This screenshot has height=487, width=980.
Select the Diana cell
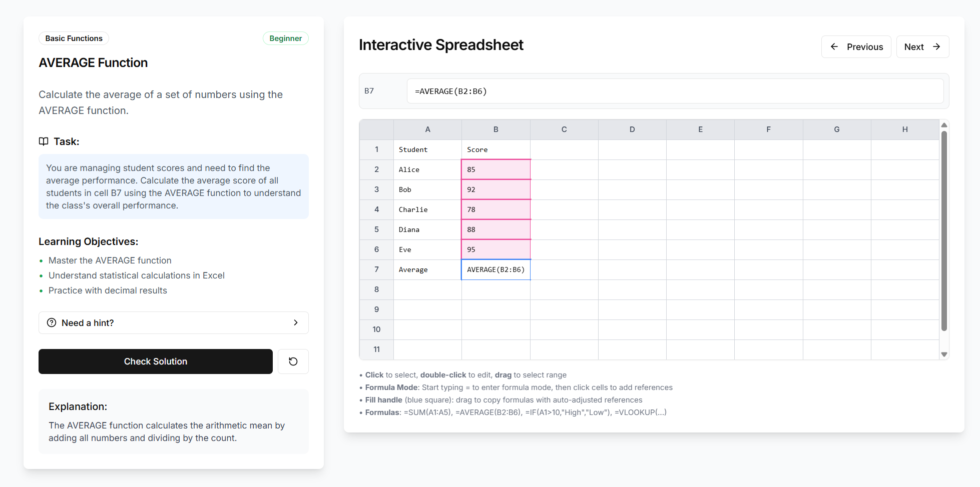427,229
